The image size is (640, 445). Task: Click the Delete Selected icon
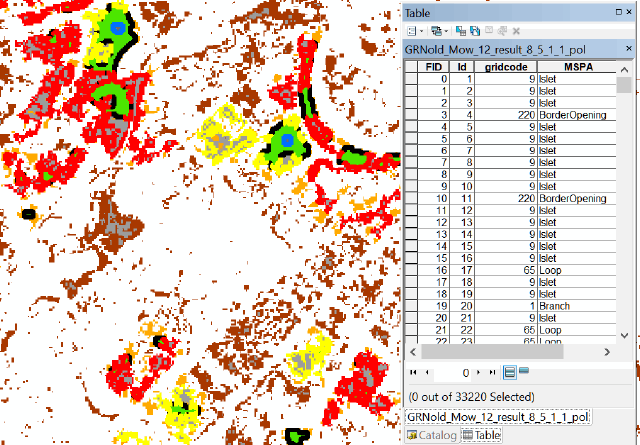[516, 31]
